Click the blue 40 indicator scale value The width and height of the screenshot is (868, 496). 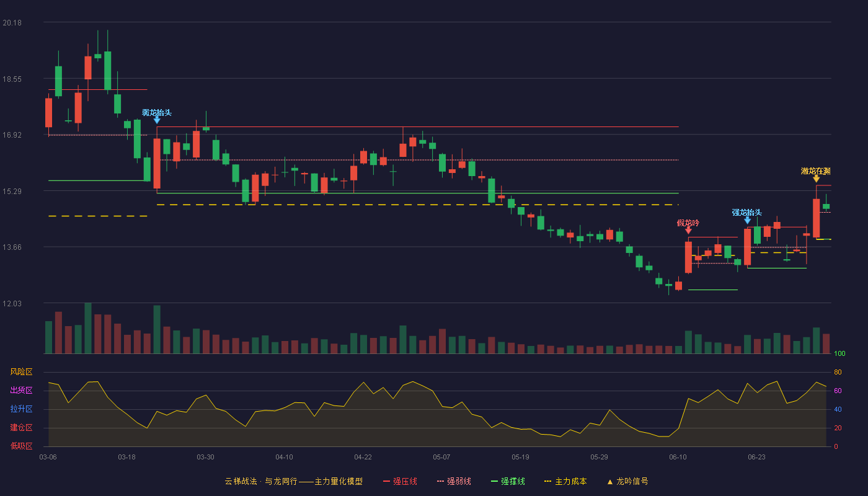[x=838, y=409]
